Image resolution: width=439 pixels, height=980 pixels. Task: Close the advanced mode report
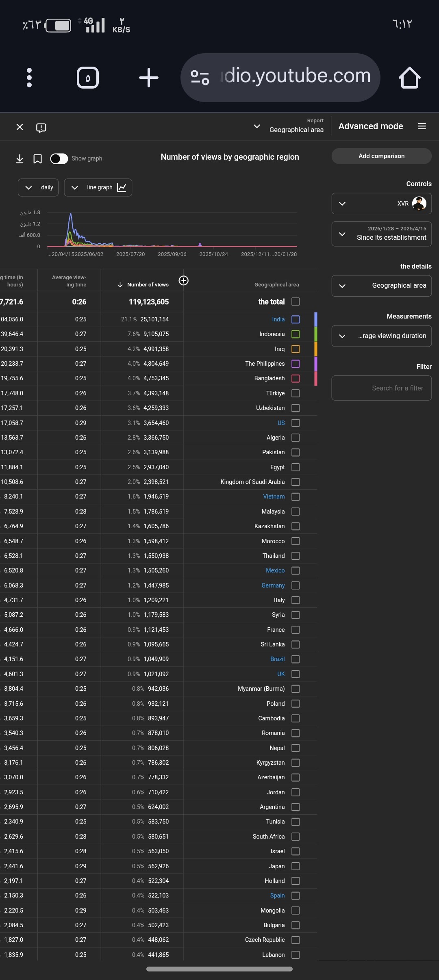pyautogui.click(x=20, y=127)
